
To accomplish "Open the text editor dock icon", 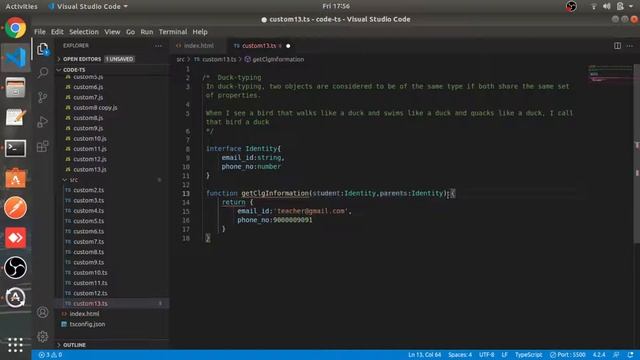I will point(16,118).
